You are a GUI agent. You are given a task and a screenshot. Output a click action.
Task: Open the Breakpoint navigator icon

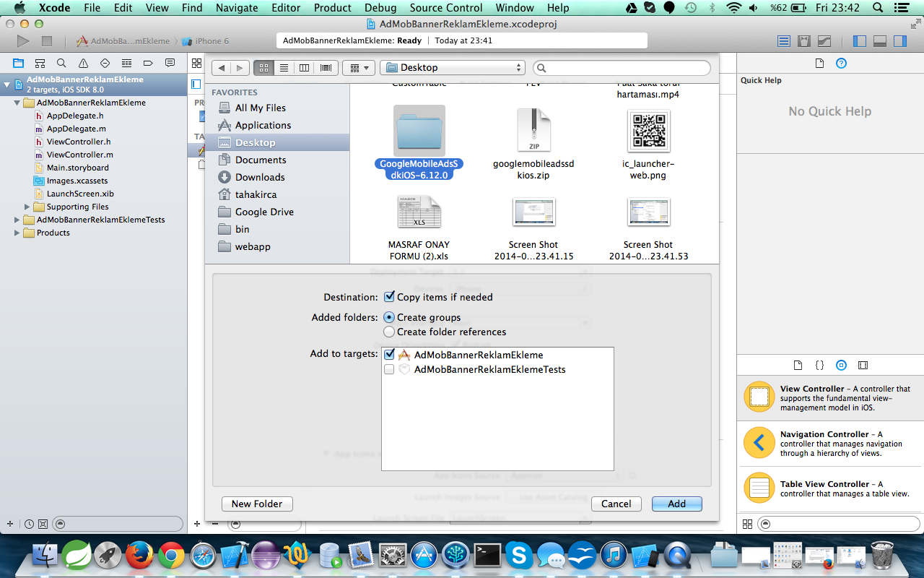pyautogui.click(x=148, y=63)
